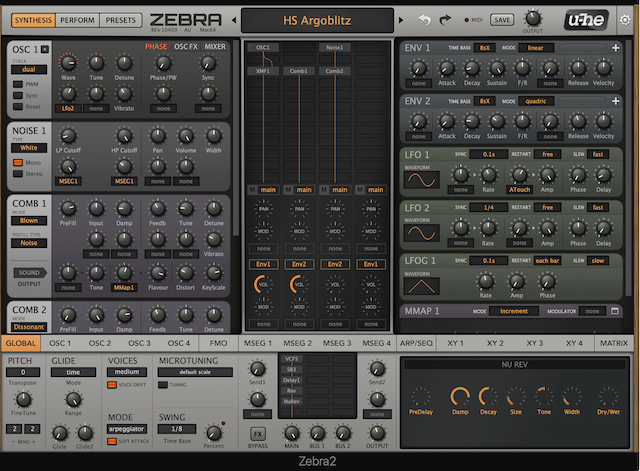
Task: Open LFO 2 sync '1/4' selector
Action: 489,207
